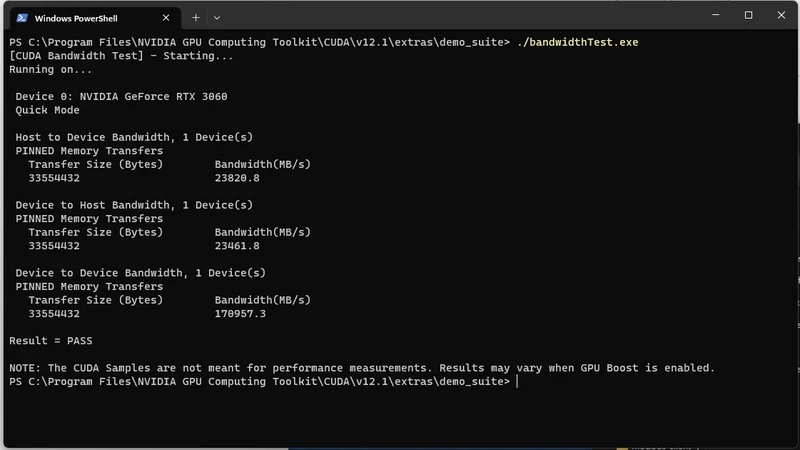
Task: Click the ./bandwidthTest.exe command text
Action: point(578,42)
